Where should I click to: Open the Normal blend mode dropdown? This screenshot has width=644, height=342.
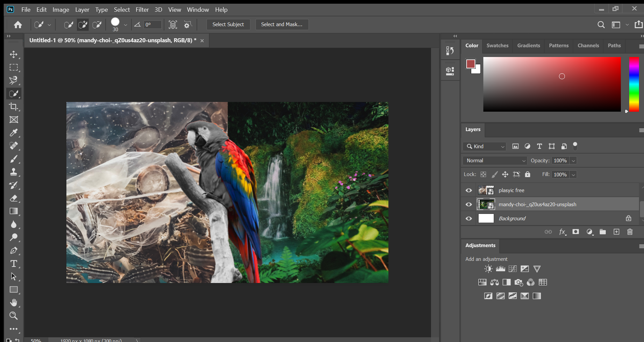[495, 161]
